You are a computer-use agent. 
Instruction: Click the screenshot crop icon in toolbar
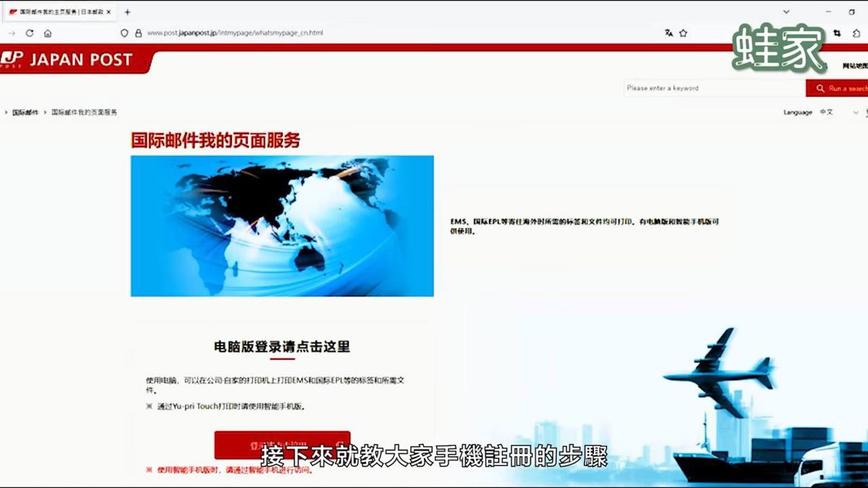point(837,33)
